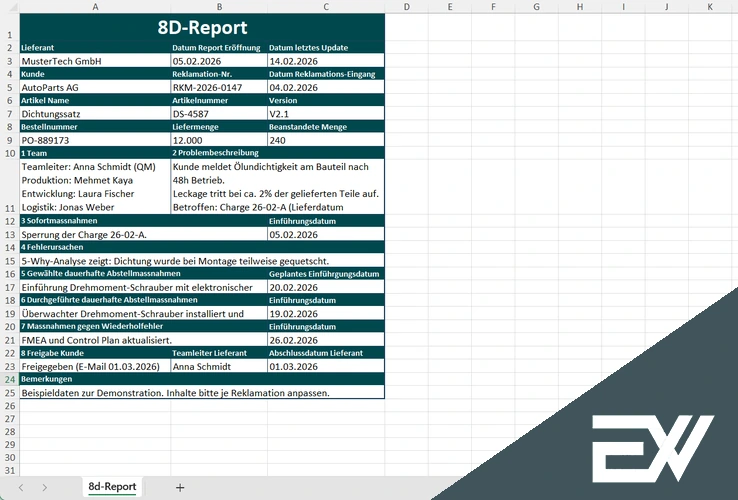Select problem description cell about Ölundichtigkeit

point(278,187)
